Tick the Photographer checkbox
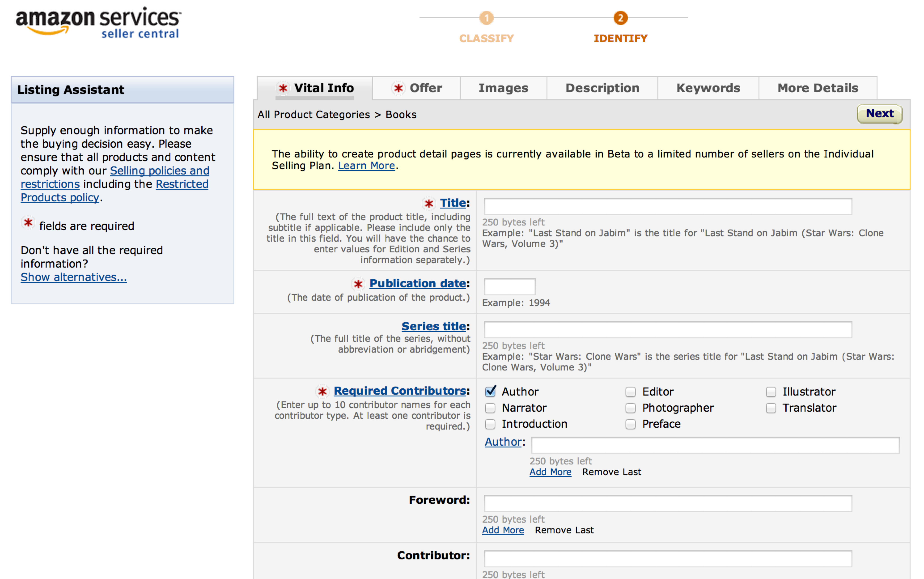Screen dimensions: 924x579 630,408
